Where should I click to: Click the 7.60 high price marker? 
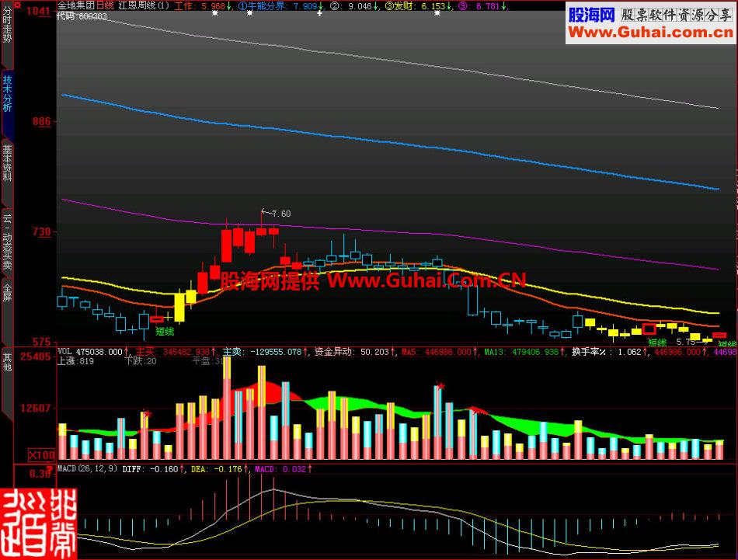tap(281, 214)
